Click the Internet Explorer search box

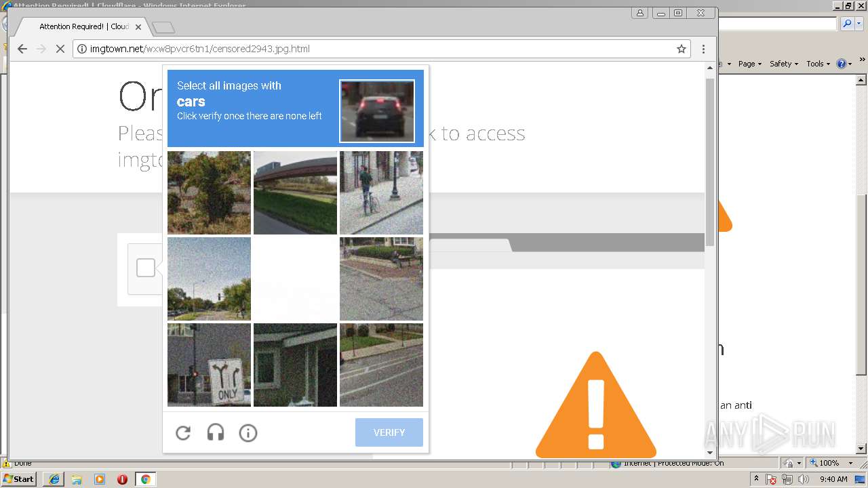[778, 24]
